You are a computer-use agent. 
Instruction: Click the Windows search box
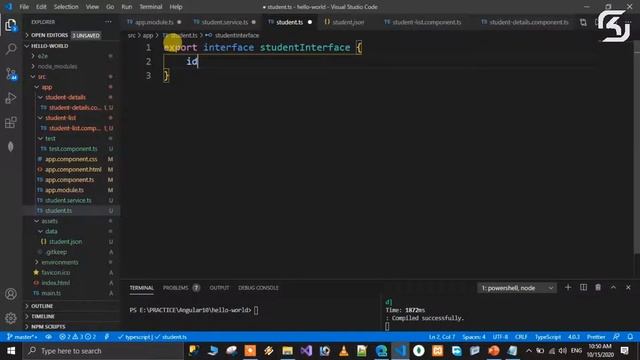(104, 351)
